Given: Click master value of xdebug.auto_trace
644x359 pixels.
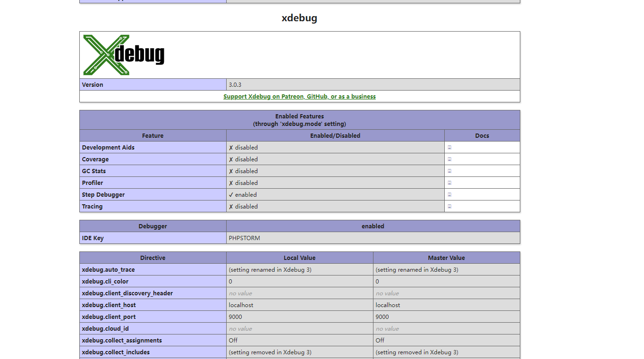Looking at the screenshot, I should (417, 270).
